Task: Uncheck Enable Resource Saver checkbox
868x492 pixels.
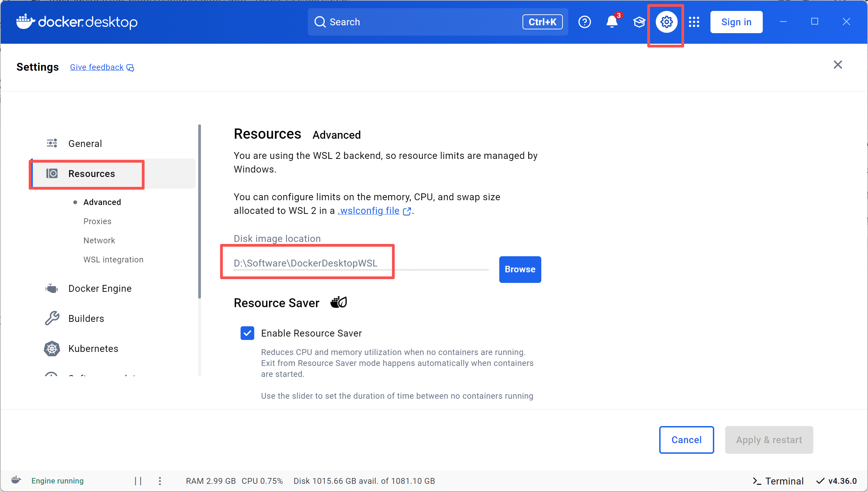Action: (247, 333)
